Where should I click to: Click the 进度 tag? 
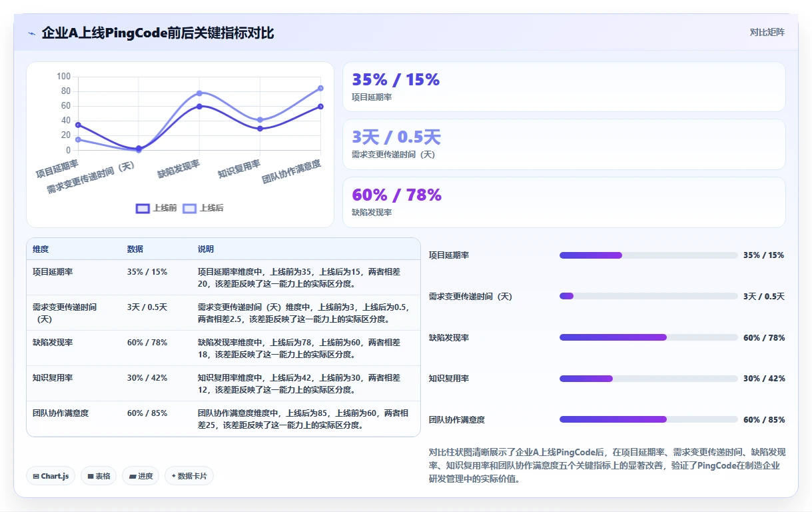click(x=141, y=476)
